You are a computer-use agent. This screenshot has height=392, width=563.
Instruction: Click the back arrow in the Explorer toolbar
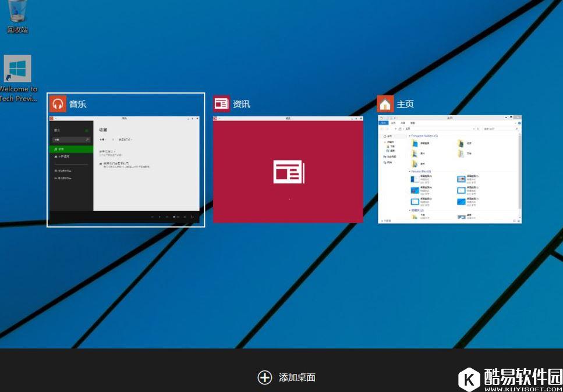[381, 128]
